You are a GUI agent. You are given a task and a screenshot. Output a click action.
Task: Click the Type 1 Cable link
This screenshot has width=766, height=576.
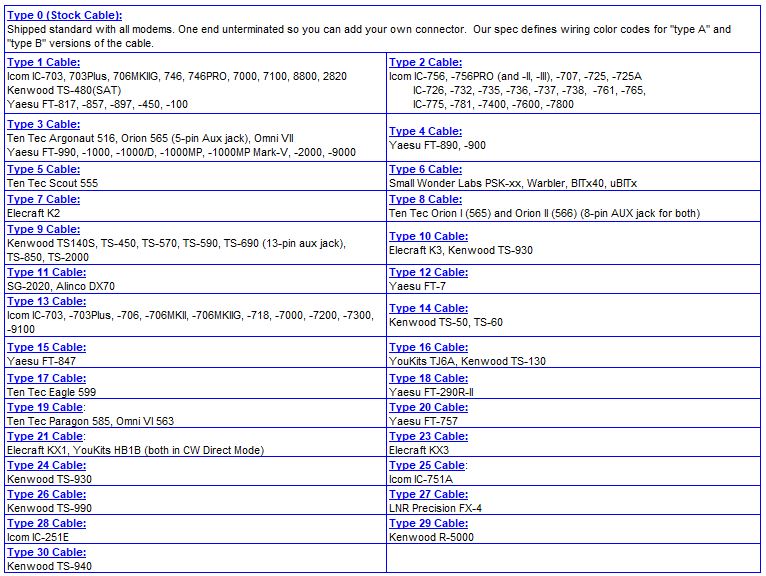click(x=44, y=62)
